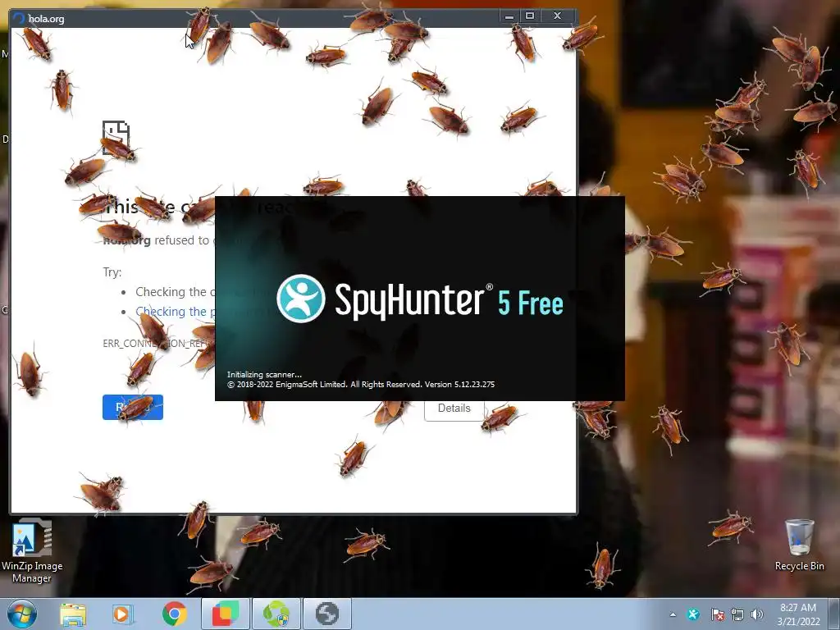Switch to the dark globe taskbar app
The image size is (840, 630).
click(x=326, y=614)
